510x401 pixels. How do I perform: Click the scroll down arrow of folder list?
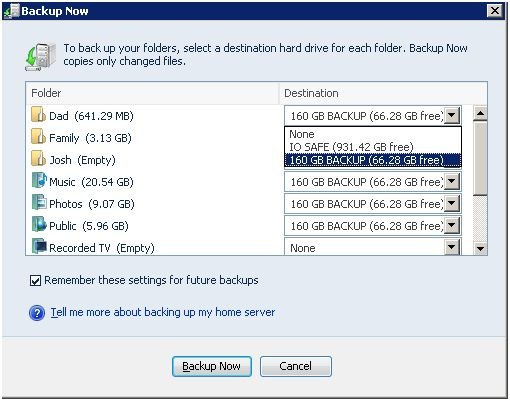[x=480, y=248]
